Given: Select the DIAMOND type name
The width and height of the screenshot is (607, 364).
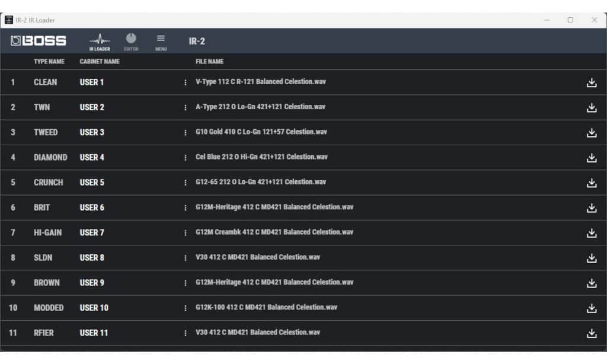Looking at the screenshot, I should [x=50, y=157].
